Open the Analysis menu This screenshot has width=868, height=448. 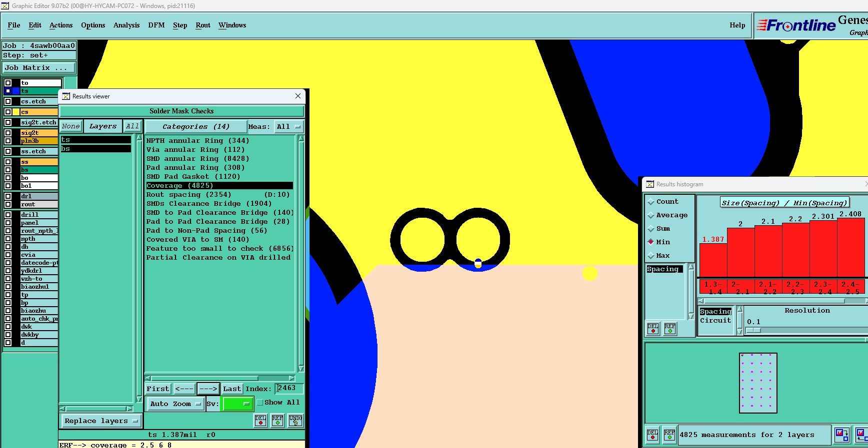click(126, 25)
